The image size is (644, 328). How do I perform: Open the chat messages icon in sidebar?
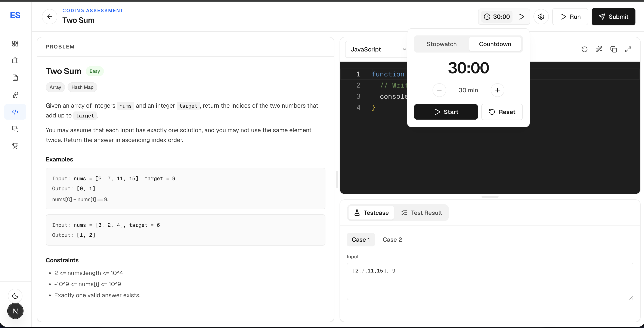[15, 129]
